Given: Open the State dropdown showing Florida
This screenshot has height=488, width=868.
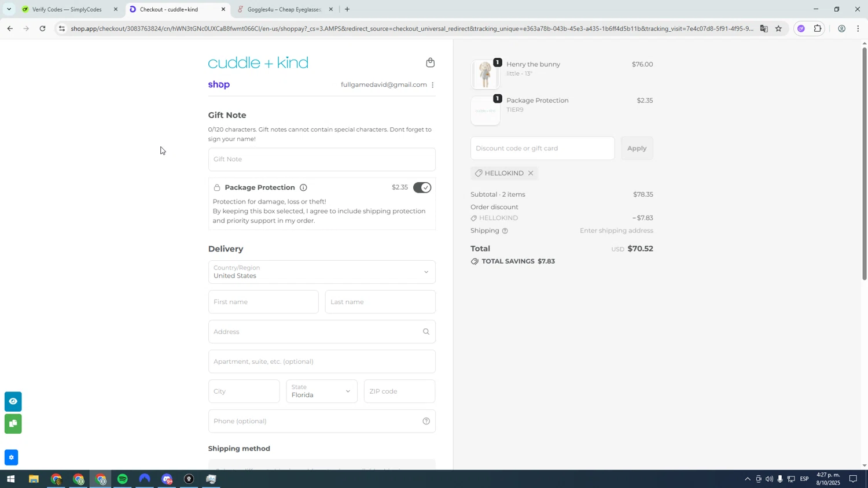Looking at the screenshot, I should click(322, 391).
